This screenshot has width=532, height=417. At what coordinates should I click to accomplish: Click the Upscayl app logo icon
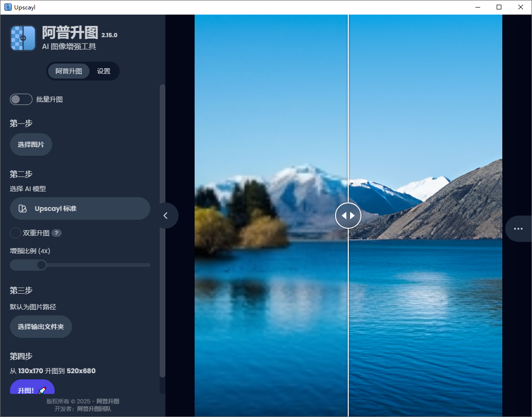pos(23,38)
